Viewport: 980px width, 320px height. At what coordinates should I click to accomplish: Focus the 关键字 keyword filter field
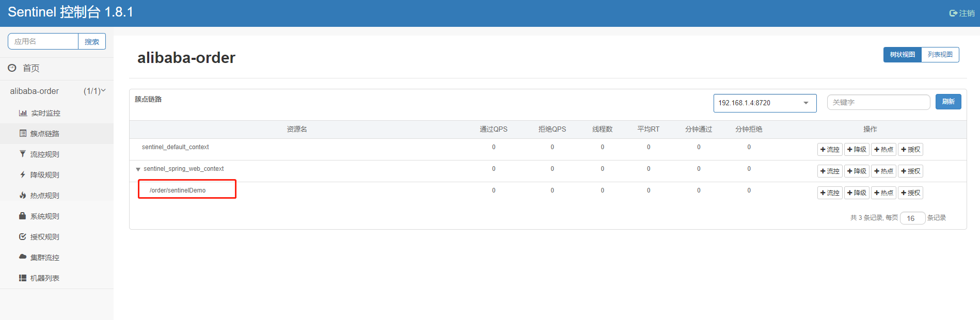click(x=878, y=102)
